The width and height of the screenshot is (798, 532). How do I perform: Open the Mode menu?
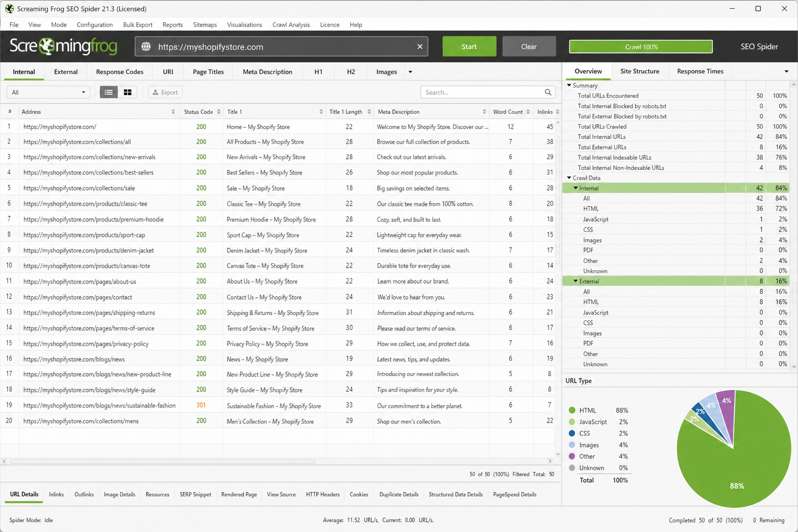click(59, 24)
